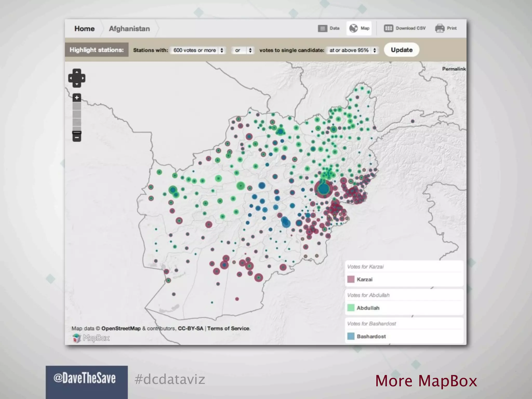Click the Abdullah green legend swatch

point(351,308)
